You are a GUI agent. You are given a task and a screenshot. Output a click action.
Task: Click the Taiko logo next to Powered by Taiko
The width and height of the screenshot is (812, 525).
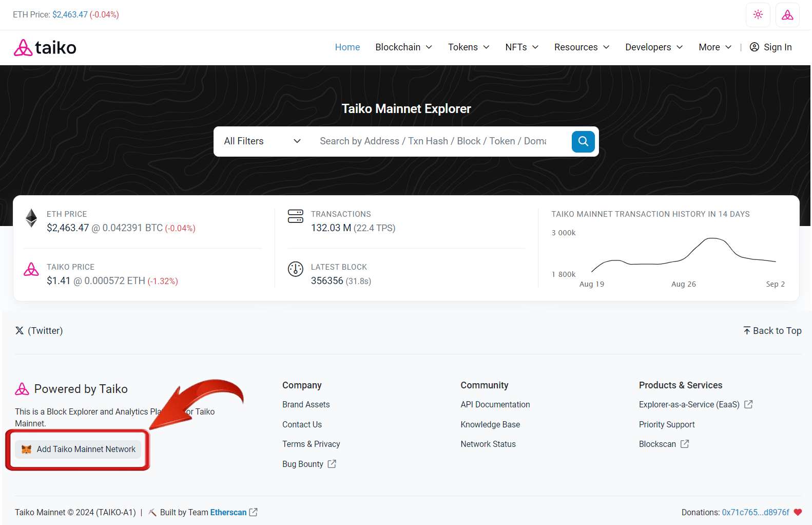click(22, 389)
